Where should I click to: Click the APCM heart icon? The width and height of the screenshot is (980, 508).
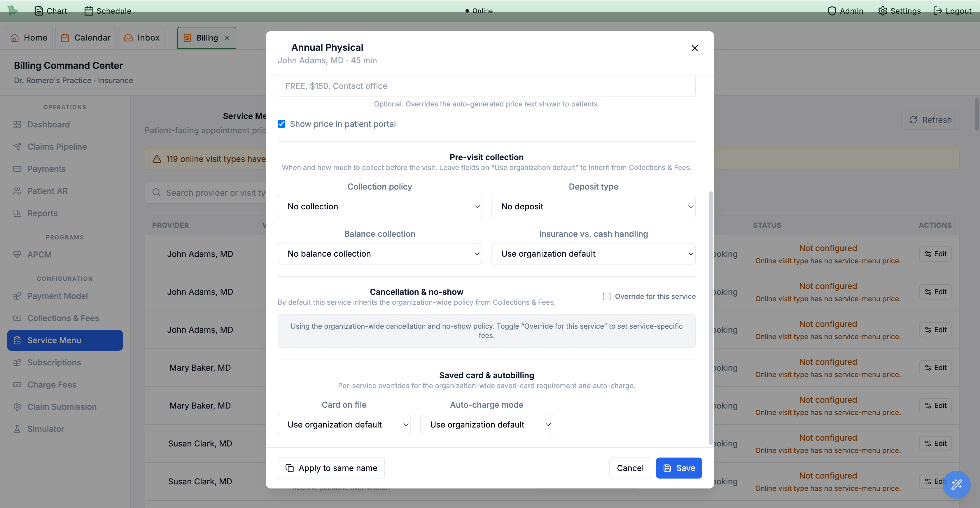pos(17,254)
